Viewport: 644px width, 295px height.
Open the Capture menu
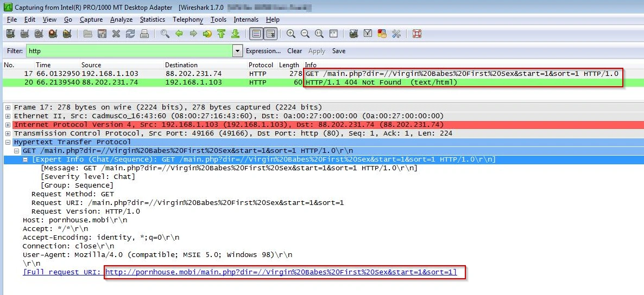[91, 20]
